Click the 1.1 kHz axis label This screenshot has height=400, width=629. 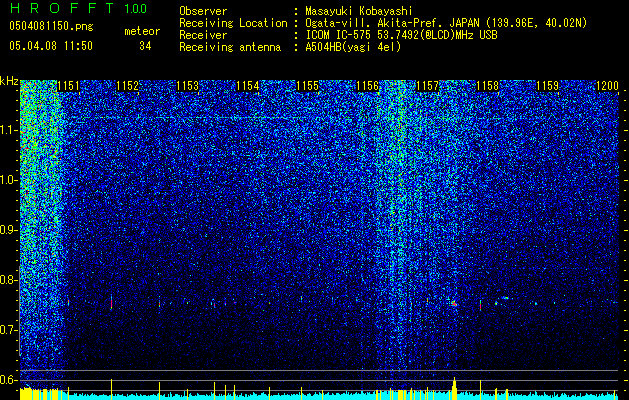pyautogui.click(x=8, y=130)
